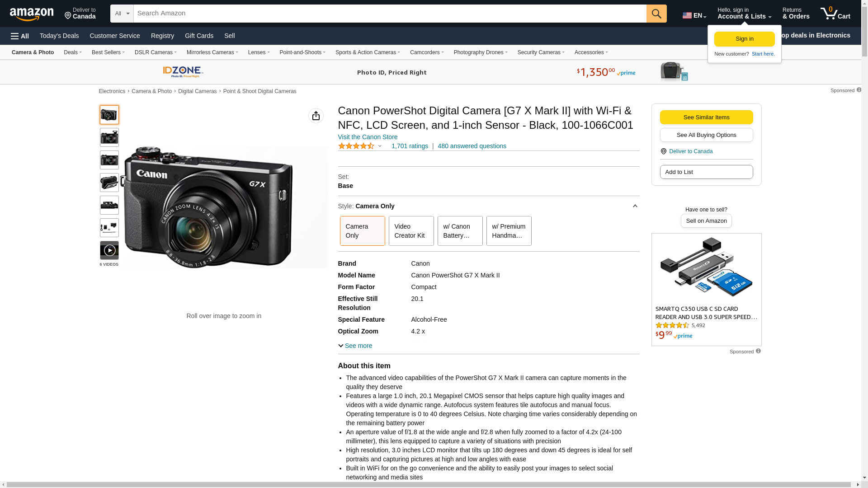This screenshot has height=488, width=868.
Task: Click the star rating popover arrow
Action: (x=380, y=146)
